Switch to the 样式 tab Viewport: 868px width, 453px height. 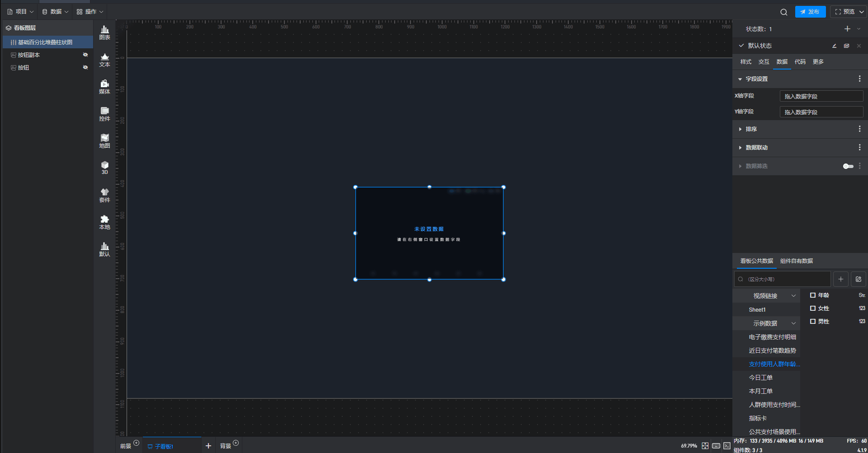745,62
